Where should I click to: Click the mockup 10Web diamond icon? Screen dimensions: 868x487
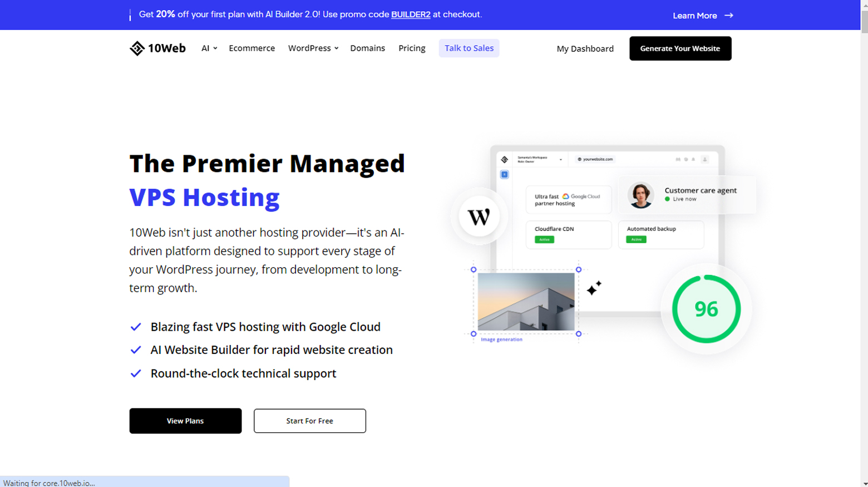(505, 160)
